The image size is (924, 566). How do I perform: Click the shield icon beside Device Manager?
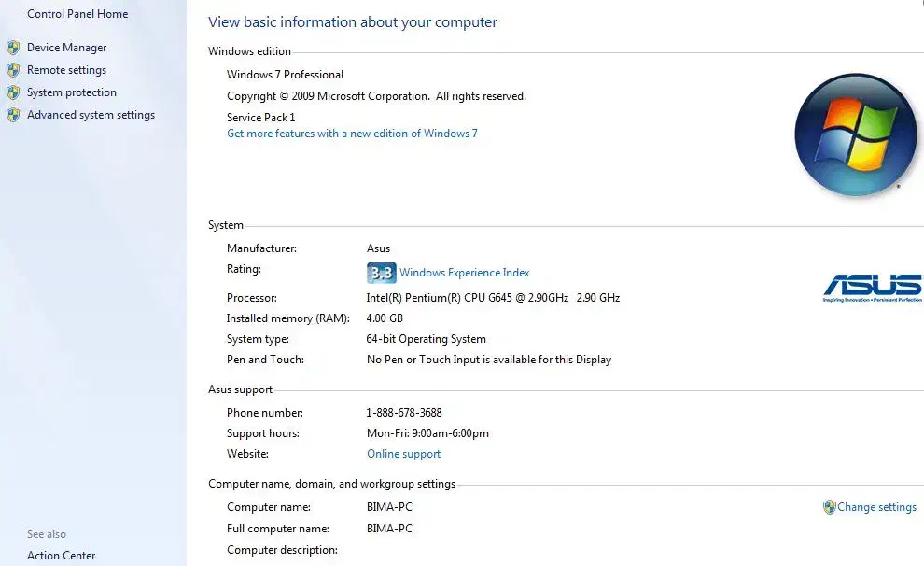[13, 48]
